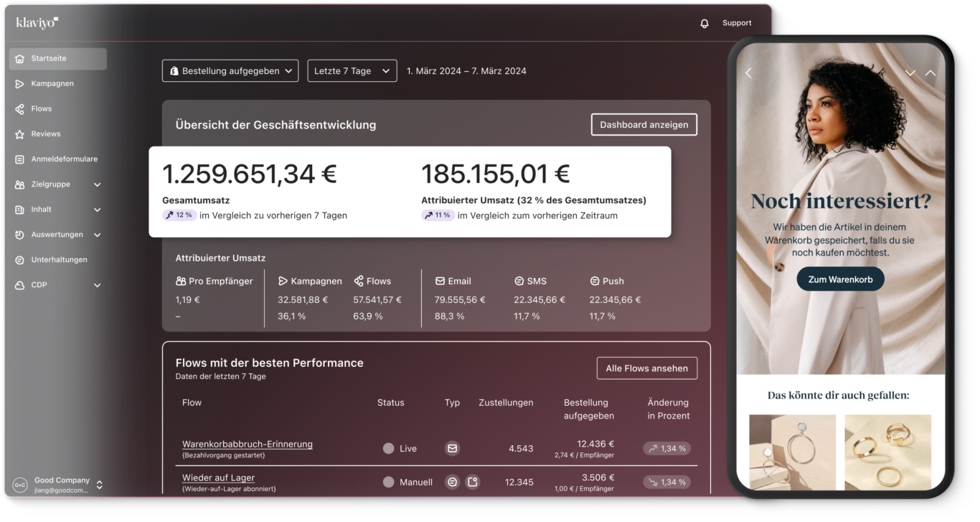This screenshot has width=980, height=522.
Task: Click the downward 1,34 % change badge
Action: pos(667,483)
